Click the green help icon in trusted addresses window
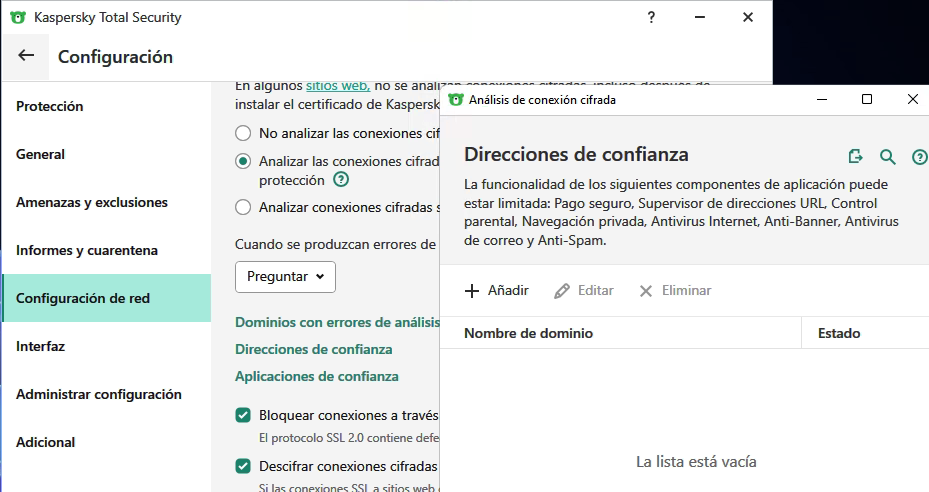The image size is (929, 492). pos(919,157)
